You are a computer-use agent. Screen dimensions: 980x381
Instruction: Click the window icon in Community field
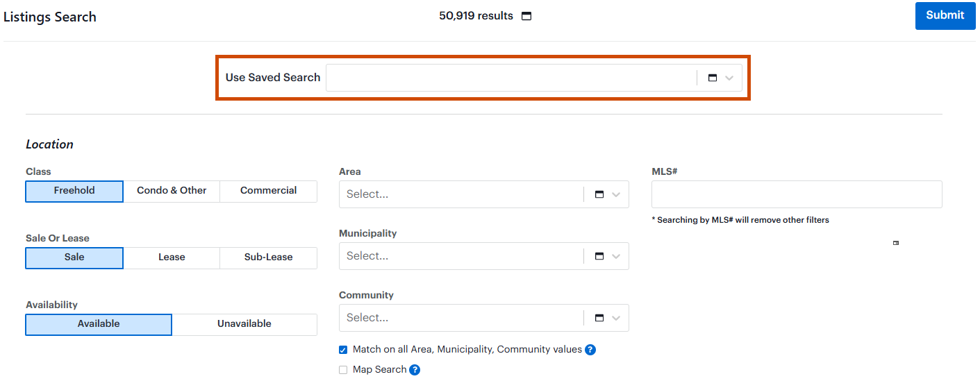(x=599, y=318)
